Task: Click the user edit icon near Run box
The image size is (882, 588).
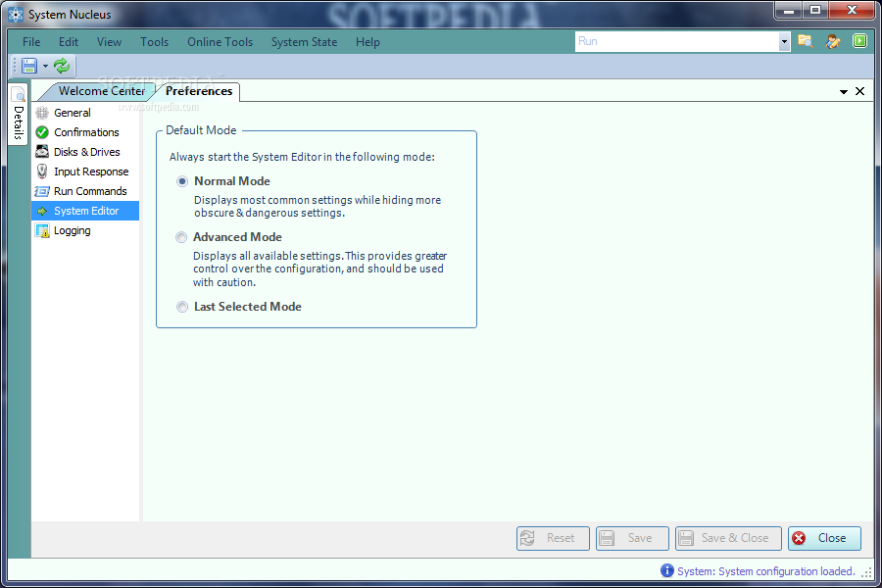Action: (832, 41)
